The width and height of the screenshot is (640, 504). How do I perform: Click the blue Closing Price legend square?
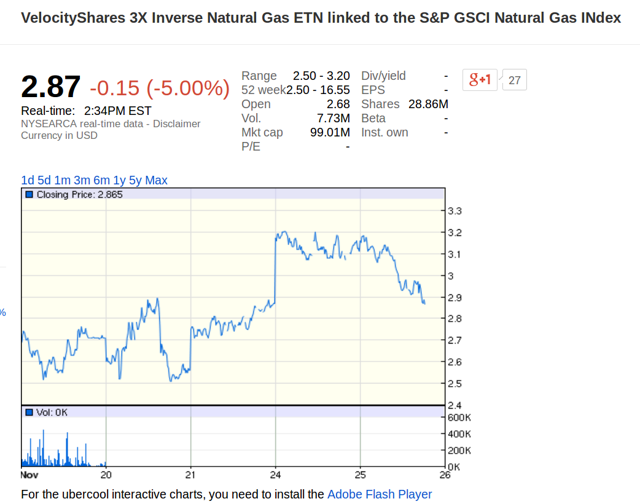29,194
